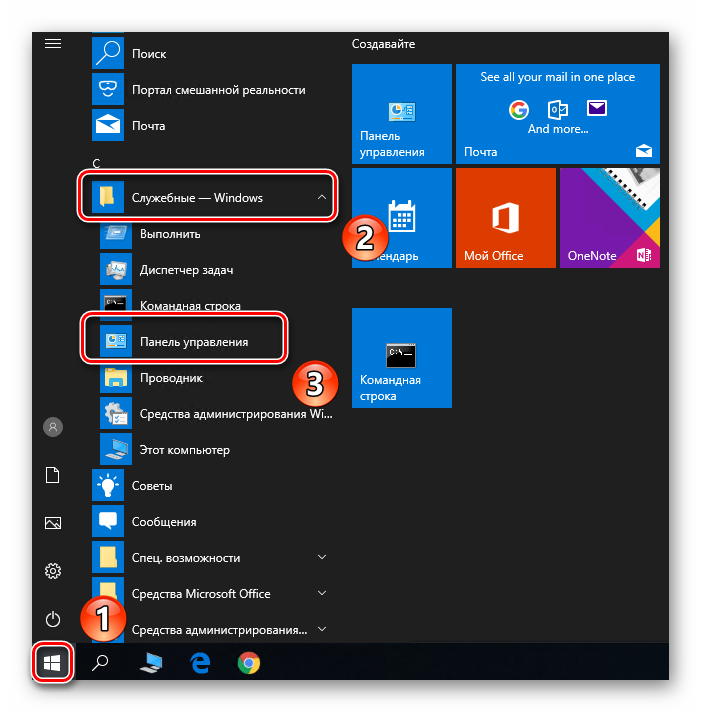701x712 pixels.
Task: Click the Сообщения chat icon
Action: 108,521
